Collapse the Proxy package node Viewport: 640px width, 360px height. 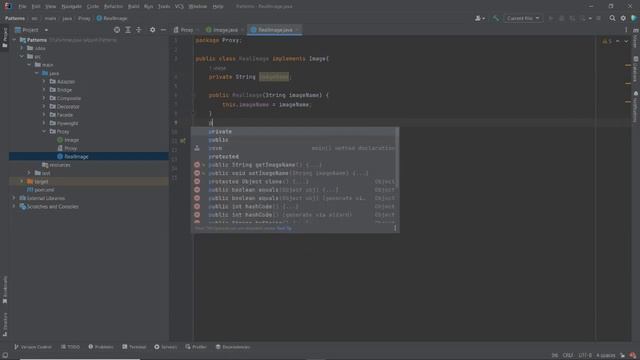click(44, 131)
